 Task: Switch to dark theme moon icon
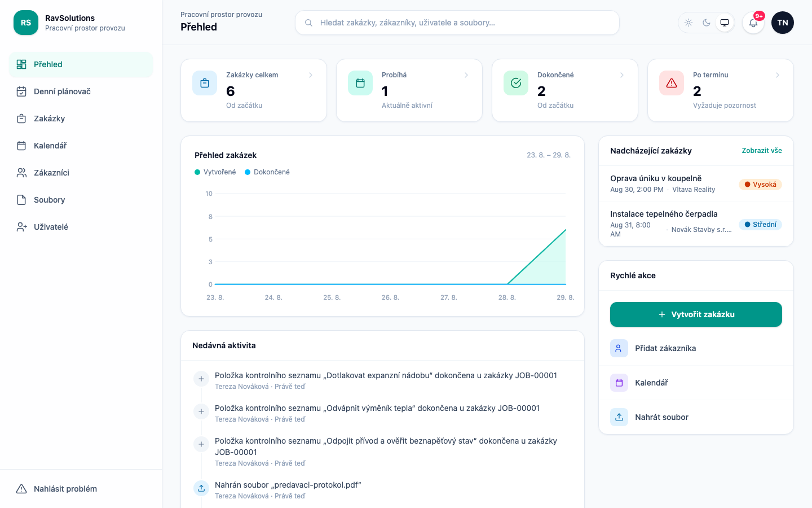coord(707,23)
